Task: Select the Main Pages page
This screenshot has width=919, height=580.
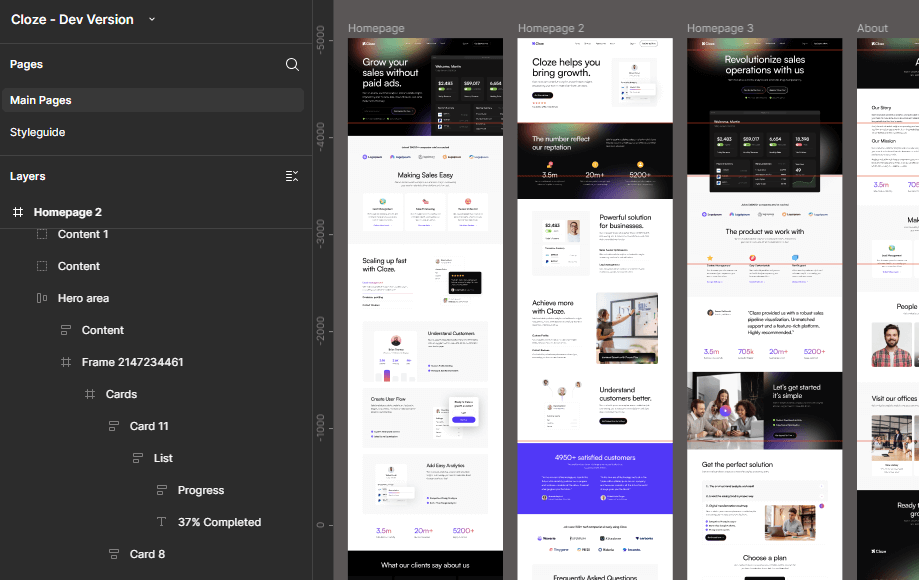Action: [x=152, y=100]
